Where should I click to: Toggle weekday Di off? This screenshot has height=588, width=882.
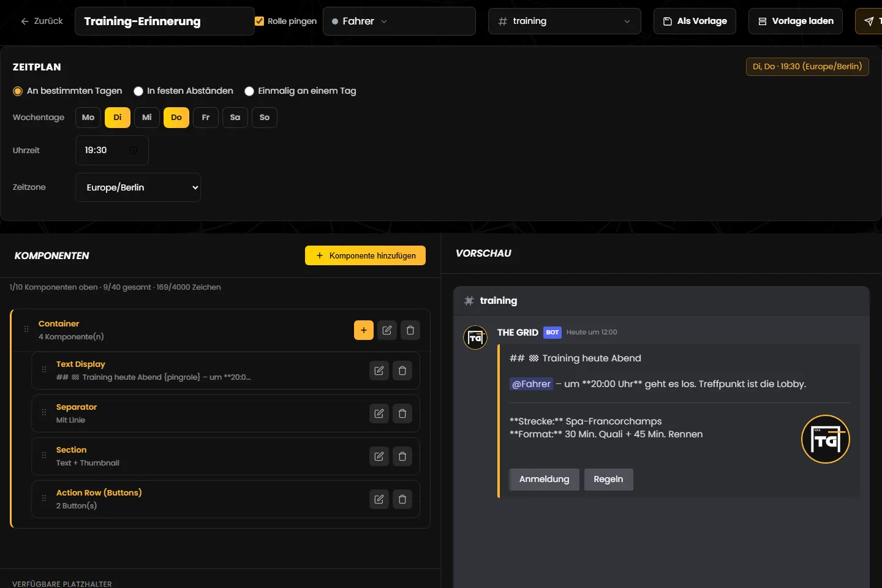point(118,118)
